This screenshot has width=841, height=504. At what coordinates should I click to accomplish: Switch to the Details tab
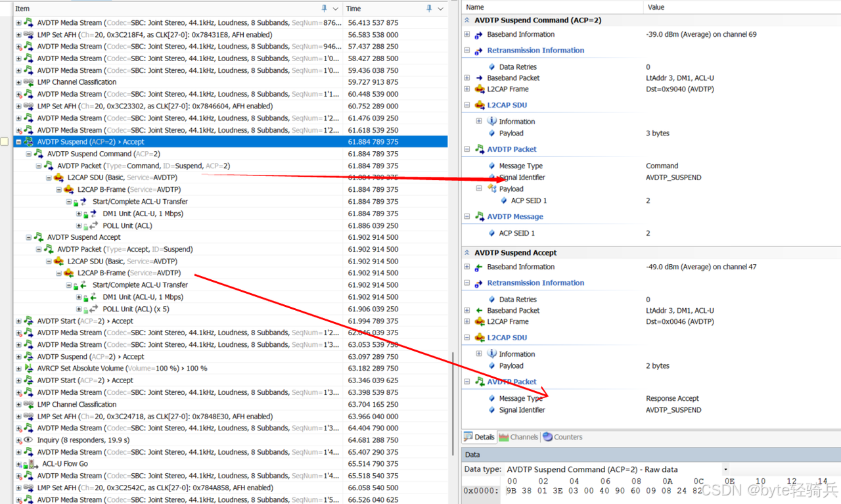tap(479, 437)
